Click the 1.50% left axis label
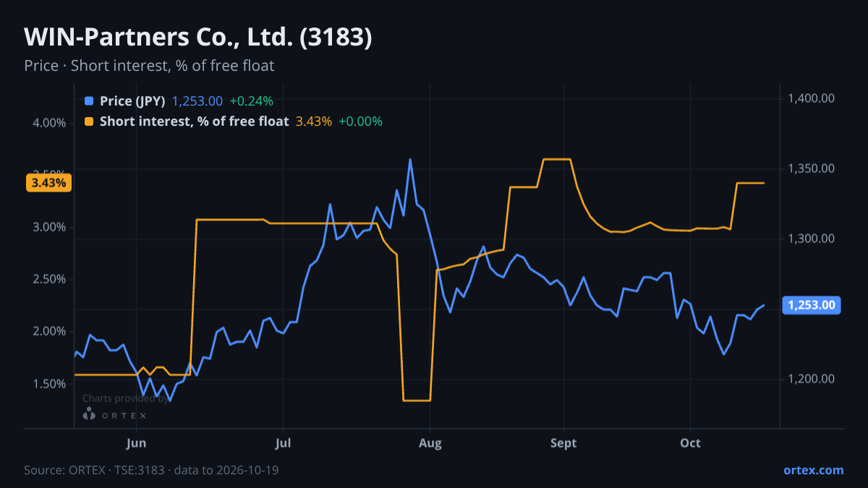This screenshot has height=488, width=868. coord(49,383)
